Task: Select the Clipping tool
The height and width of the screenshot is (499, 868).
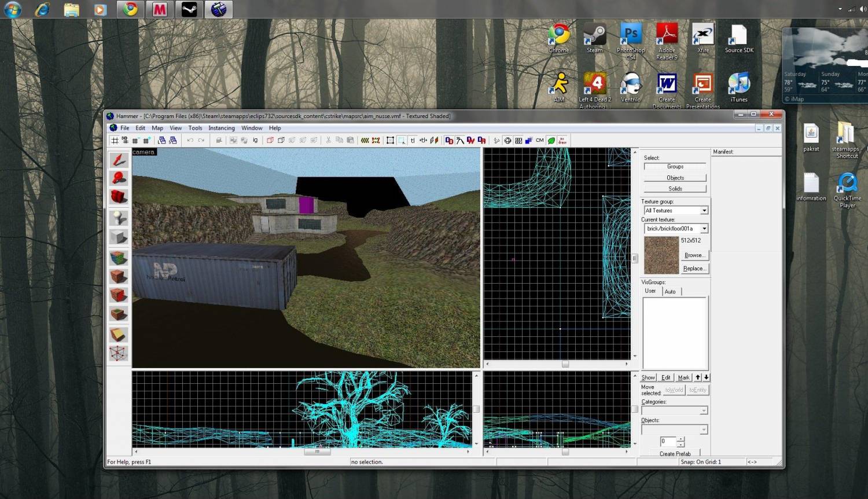Action: pyautogui.click(x=119, y=335)
